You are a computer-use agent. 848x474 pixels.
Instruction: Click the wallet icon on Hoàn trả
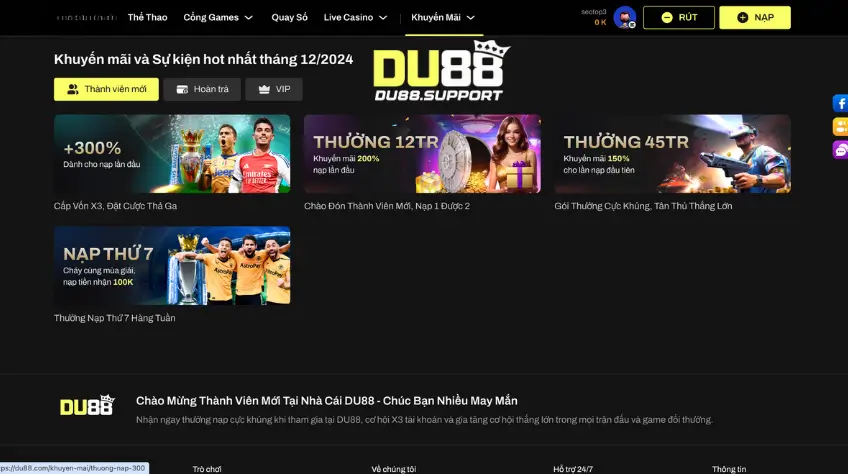(x=182, y=89)
